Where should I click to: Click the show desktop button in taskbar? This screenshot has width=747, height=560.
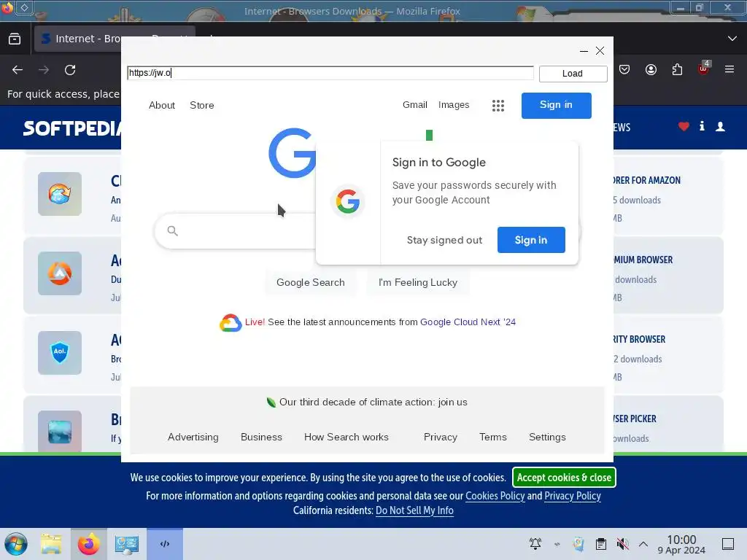tap(728, 543)
